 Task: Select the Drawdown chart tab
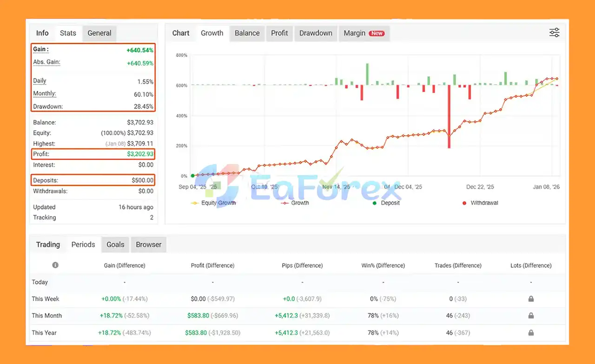[316, 33]
